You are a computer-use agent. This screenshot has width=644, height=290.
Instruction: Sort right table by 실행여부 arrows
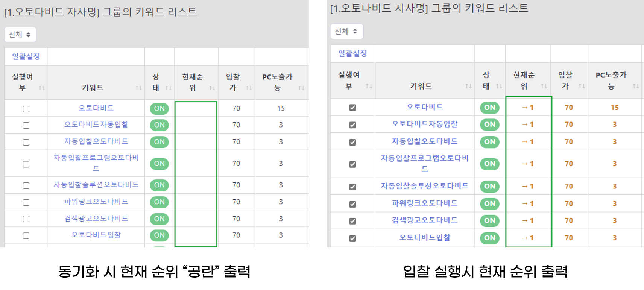point(369,86)
